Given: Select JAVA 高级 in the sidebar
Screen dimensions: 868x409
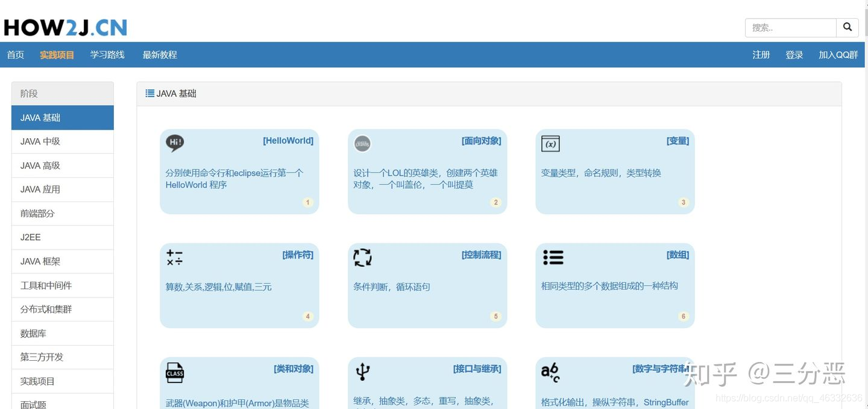Looking at the screenshot, I should (x=63, y=166).
